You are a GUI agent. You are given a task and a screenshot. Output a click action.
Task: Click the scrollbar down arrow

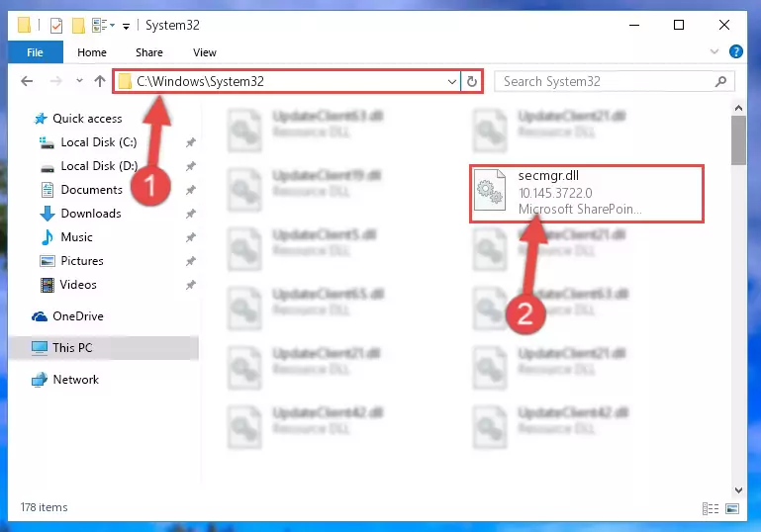click(738, 489)
